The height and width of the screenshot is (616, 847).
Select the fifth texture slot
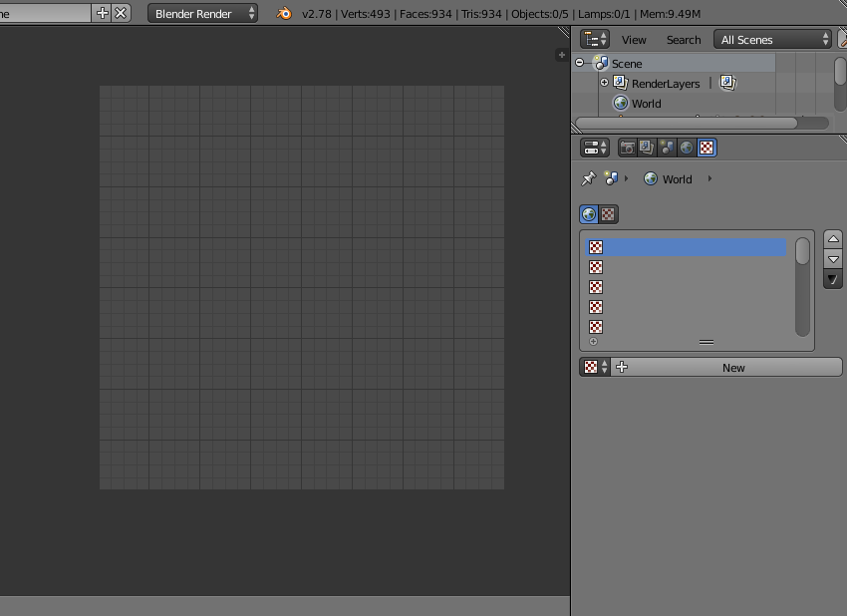click(686, 327)
